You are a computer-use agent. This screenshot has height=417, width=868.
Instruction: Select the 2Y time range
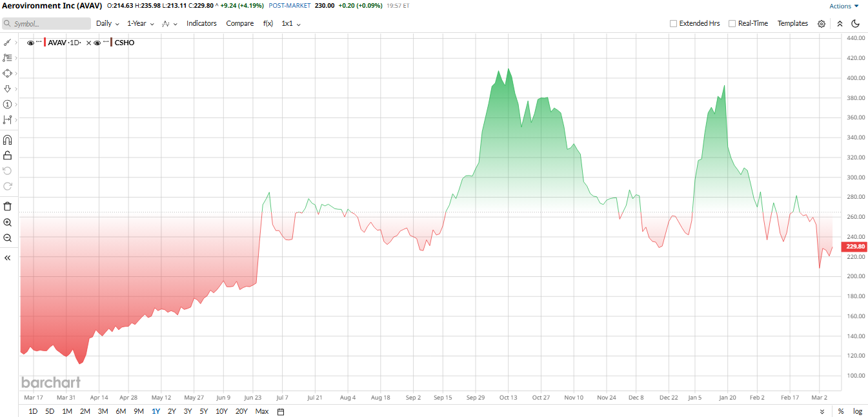coord(172,411)
